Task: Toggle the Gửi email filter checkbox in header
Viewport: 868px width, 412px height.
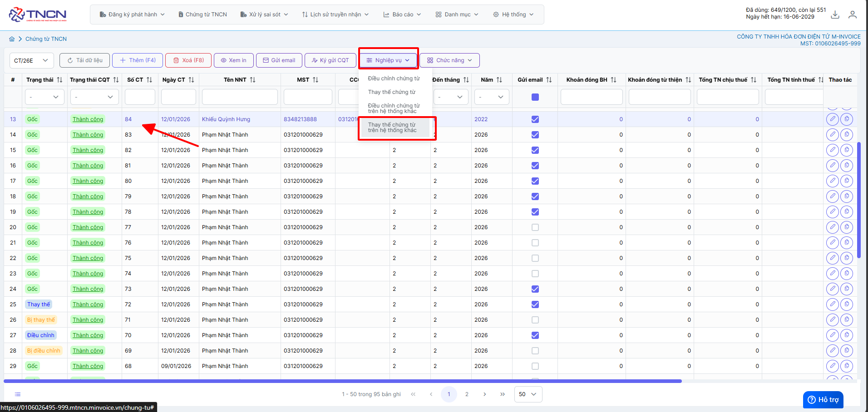Action: (x=535, y=97)
